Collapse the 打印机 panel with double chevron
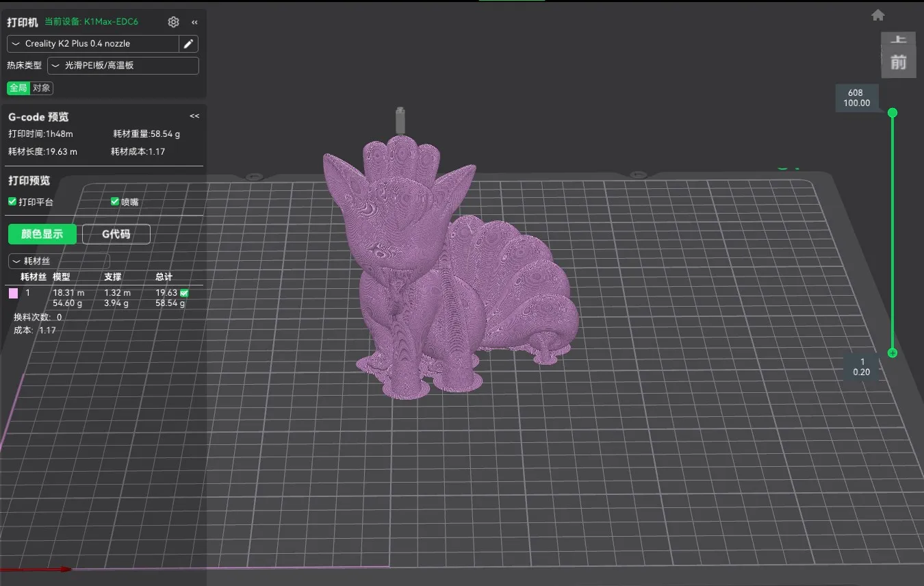The height and width of the screenshot is (586, 924). (194, 22)
